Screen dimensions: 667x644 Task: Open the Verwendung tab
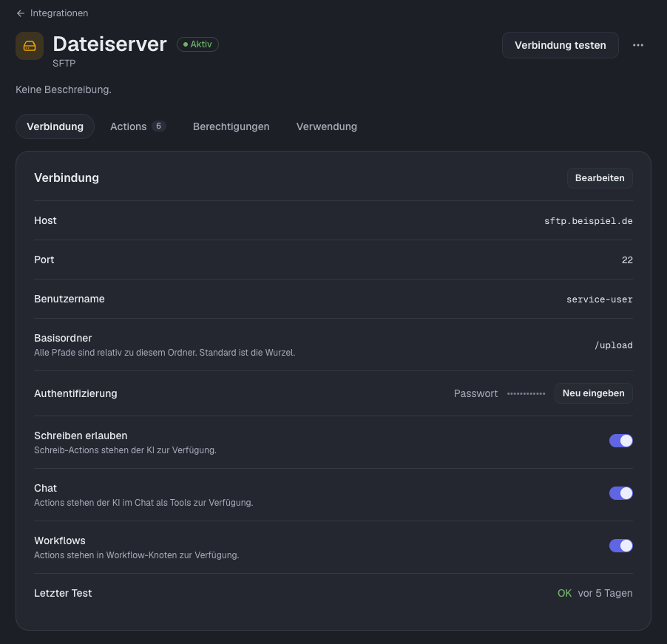pyautogui.click(x=327, y=126)
